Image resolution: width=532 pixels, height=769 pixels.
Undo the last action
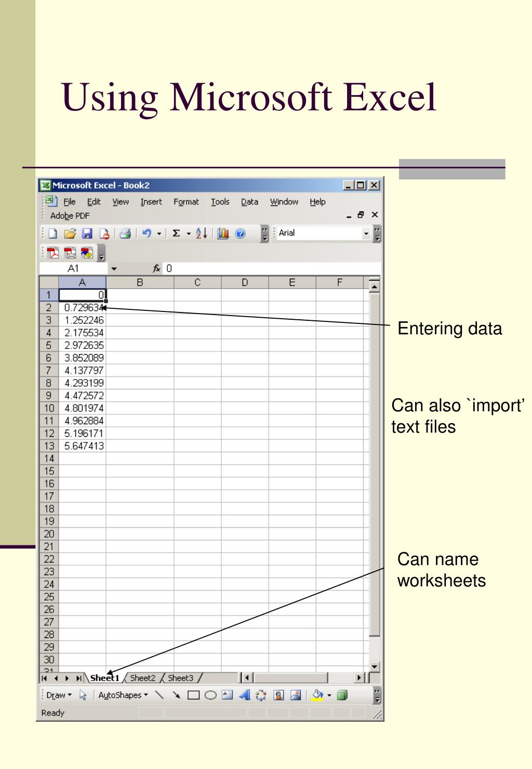[147, 234]
